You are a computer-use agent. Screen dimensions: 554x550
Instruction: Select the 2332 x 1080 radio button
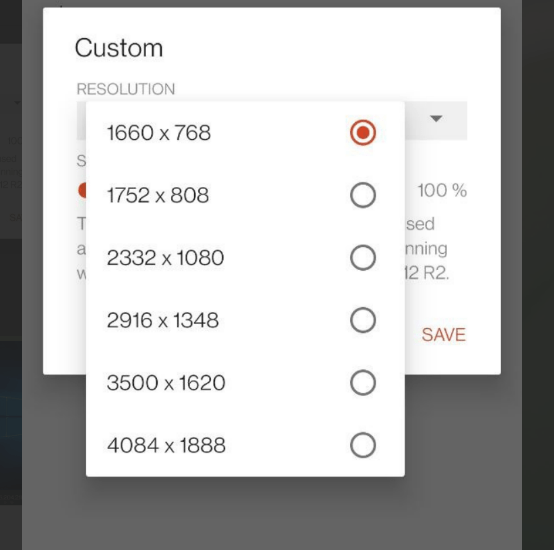pos(363,258)
